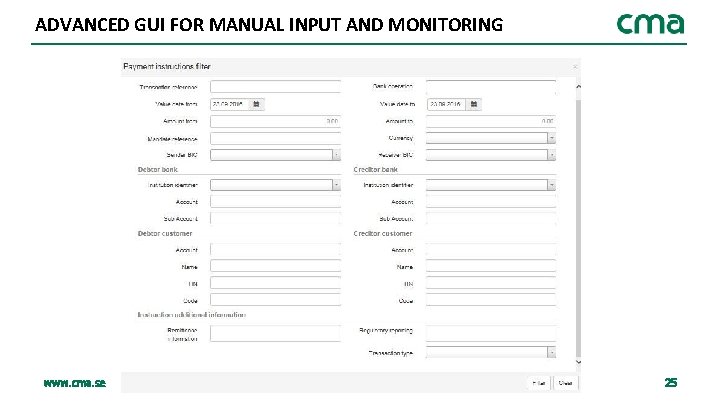Click the 'Debtor customer' section heading

(165, 233)
